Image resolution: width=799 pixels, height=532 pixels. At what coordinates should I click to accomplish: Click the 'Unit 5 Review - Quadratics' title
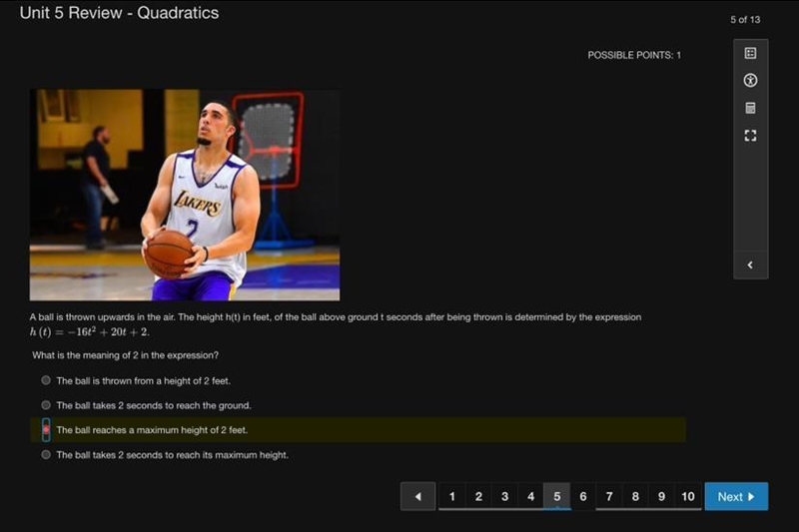pyautogui.click(x=119, y=13)
